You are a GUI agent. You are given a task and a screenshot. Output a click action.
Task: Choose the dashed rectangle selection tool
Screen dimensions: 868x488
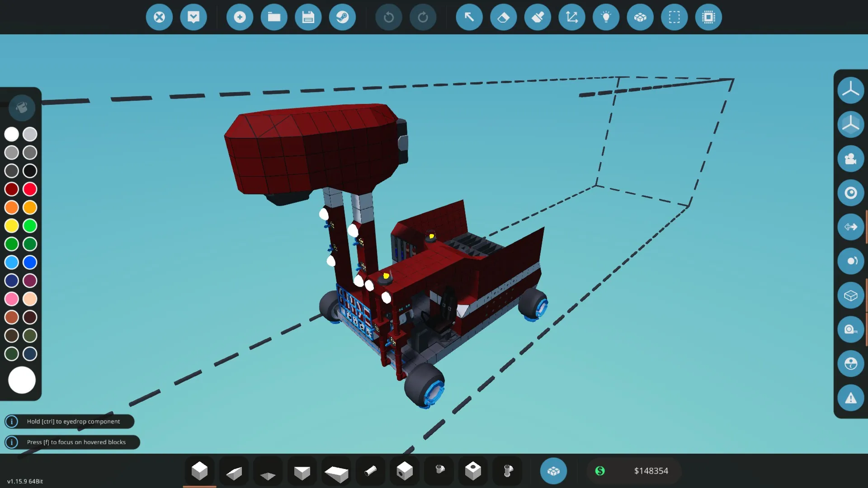tap(674, 17)
